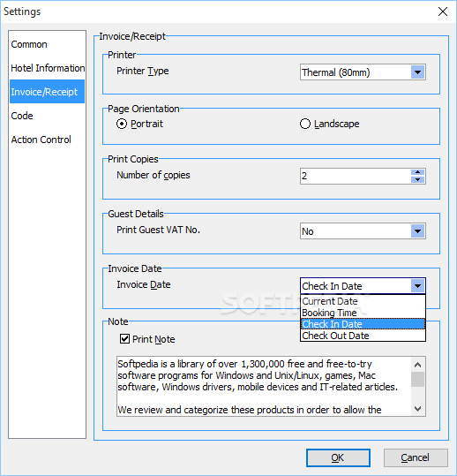The height and width of the screenshot is (476, 457).
Task: Choose Current Date from the dropdown list
Action: (x=363, y=301)
